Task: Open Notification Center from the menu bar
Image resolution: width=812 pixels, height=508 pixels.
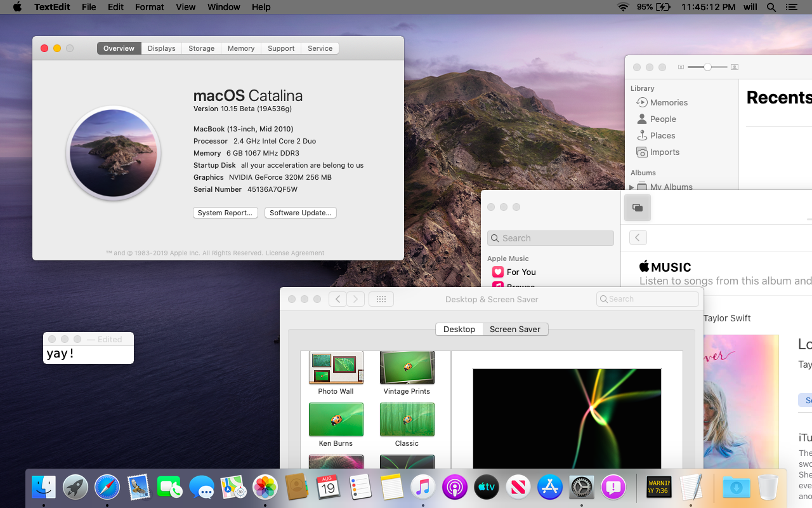Action: (791, 7)
